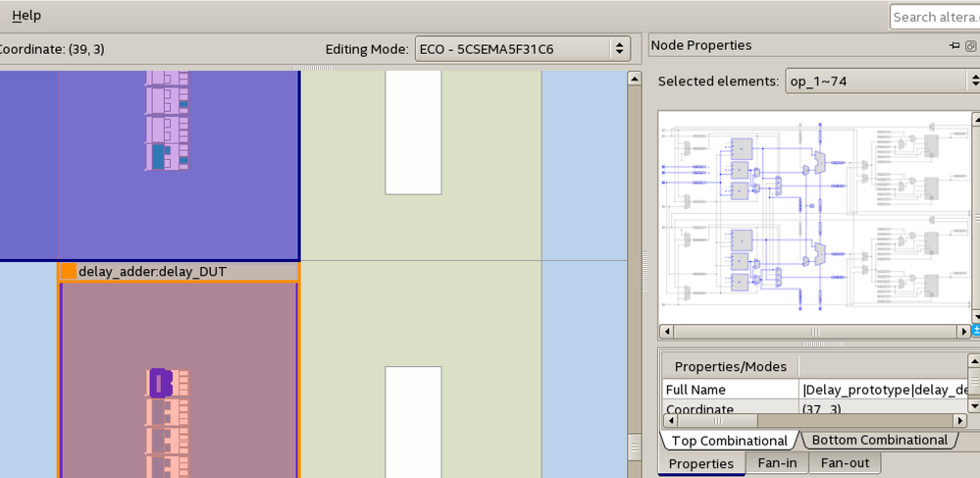
Task: Open the Properties tab
Action: (701, 463)
